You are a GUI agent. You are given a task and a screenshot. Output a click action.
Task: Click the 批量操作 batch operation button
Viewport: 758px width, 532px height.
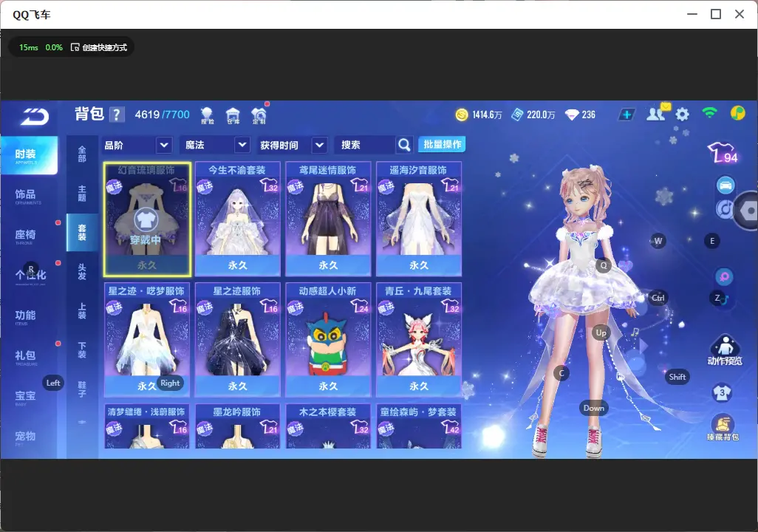[442, 144]
